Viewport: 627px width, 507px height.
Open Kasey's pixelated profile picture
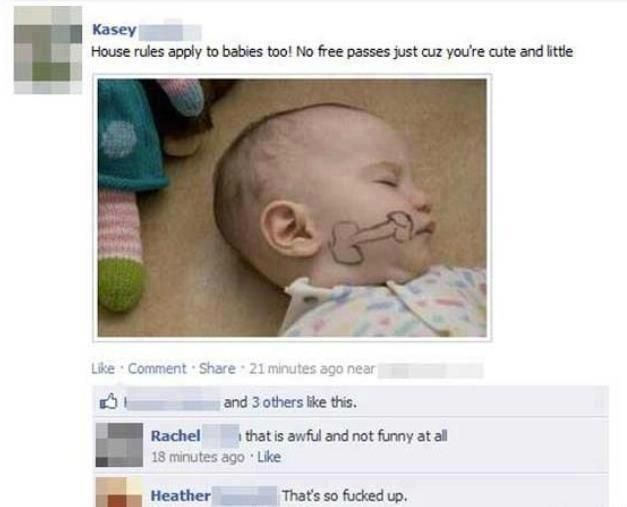[48, 50]
